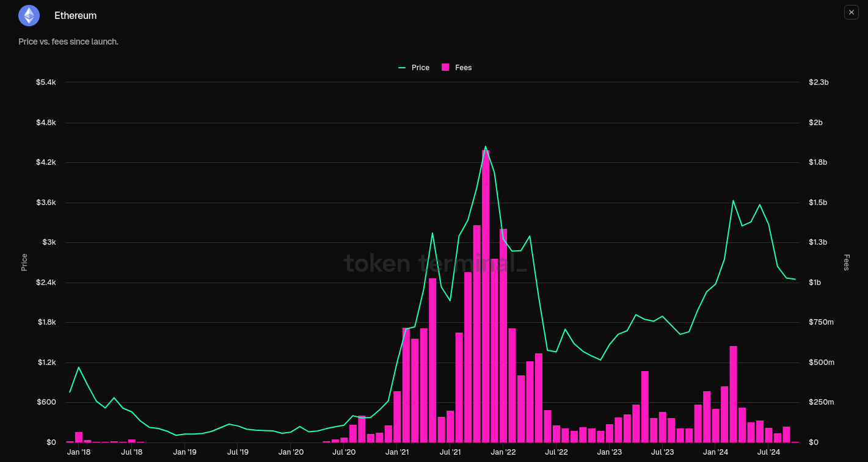Select the pink Fees legend square
The height and width of the screenshot is (462, 868).
(445, 67)
